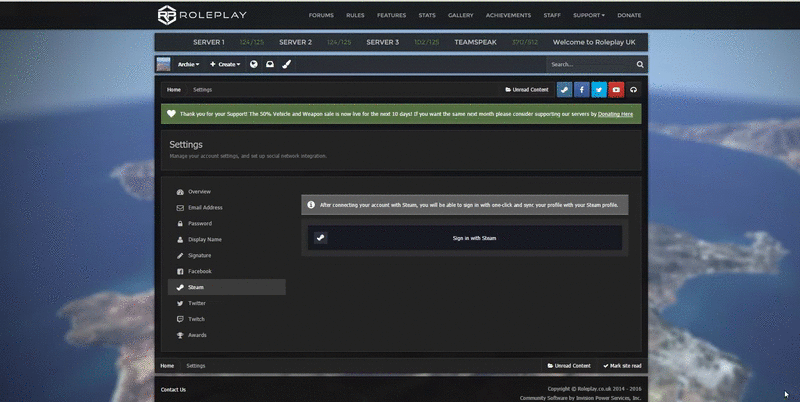Image resolution: width=800 pixels, height=402 pixels.
Task: Open the Achievements nav item
Action: (508, 15)
